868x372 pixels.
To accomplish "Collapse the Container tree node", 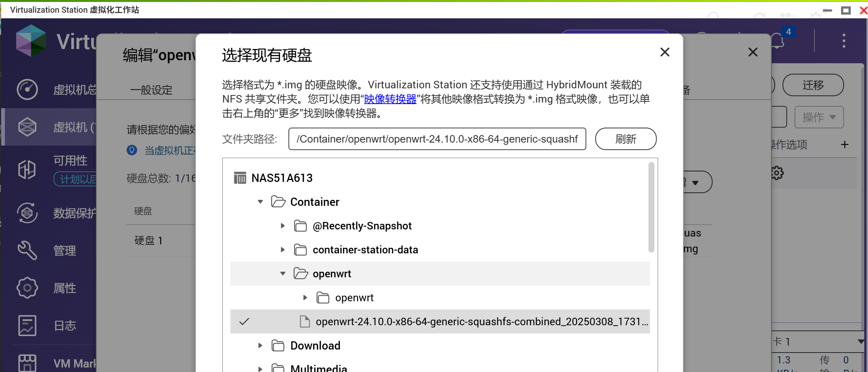I will (x=260, y=201).
